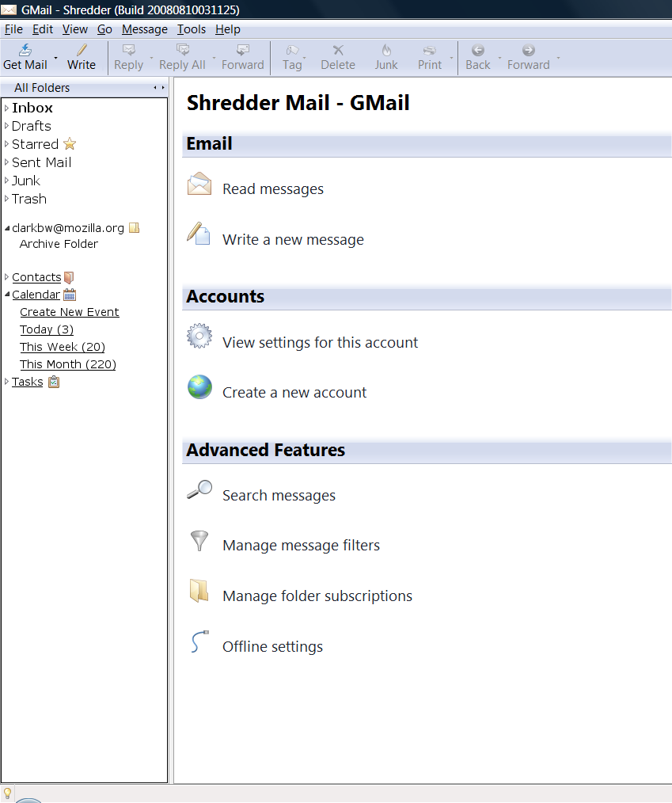Click the folder subscriptions folder icon
672x803 pixels.
pyautogui.click(x=199, y=591)
